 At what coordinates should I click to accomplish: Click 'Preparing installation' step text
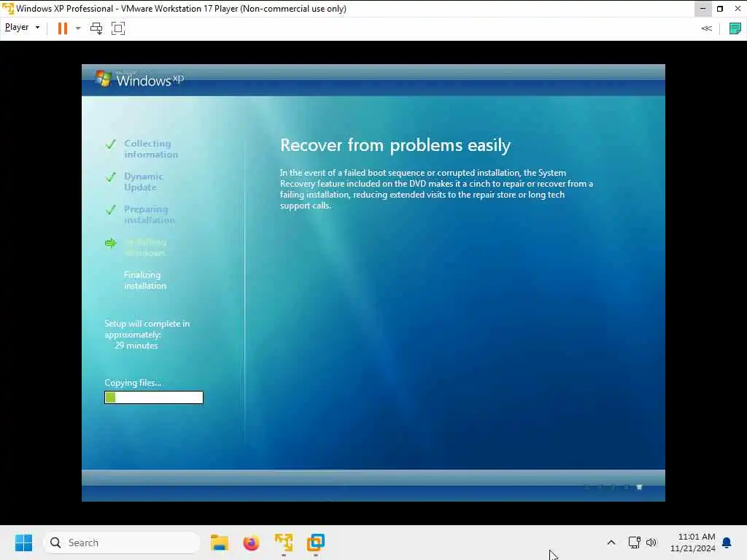[149, 215]
